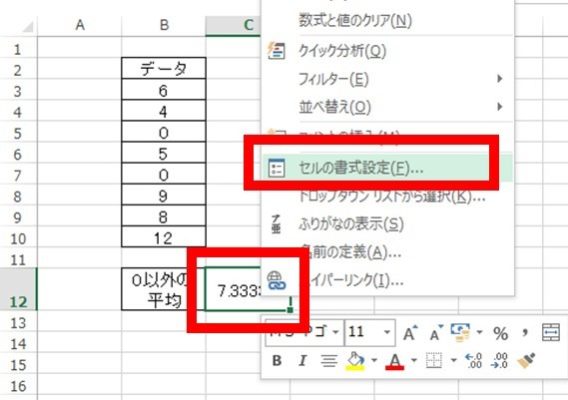This screenshot has width=568, height=400.
Task: Click increase decimal places icon
Action: (474, 361)
